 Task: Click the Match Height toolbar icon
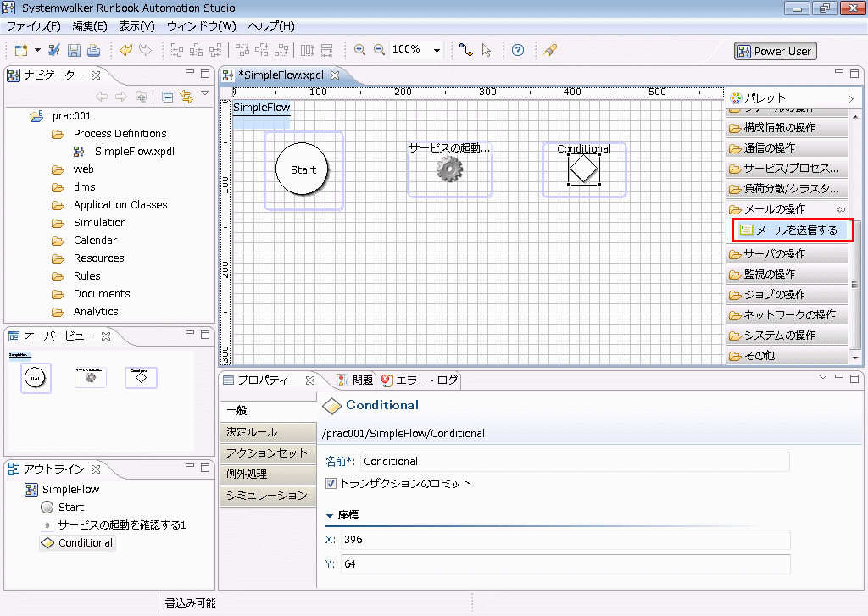click(x=327, y=50)
